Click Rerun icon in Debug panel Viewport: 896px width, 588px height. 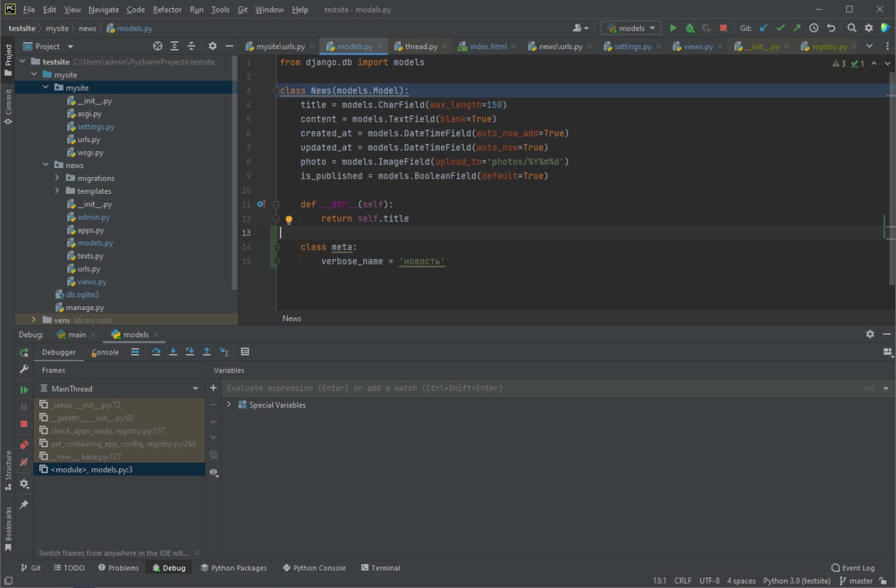point(24,352)
